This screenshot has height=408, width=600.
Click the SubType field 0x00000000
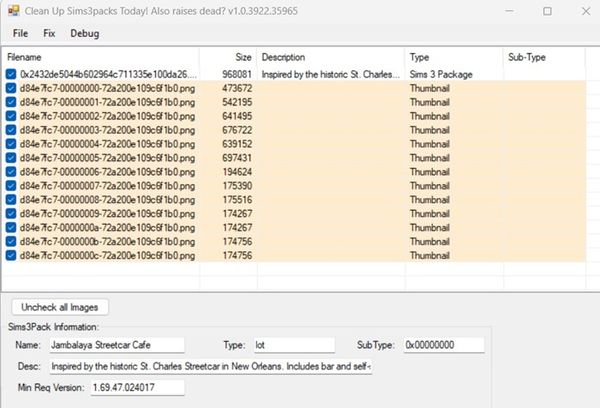[443, 345]
